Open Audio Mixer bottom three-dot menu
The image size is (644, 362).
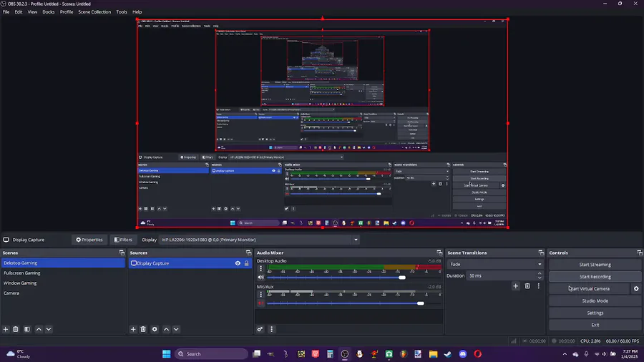[271, 329]
